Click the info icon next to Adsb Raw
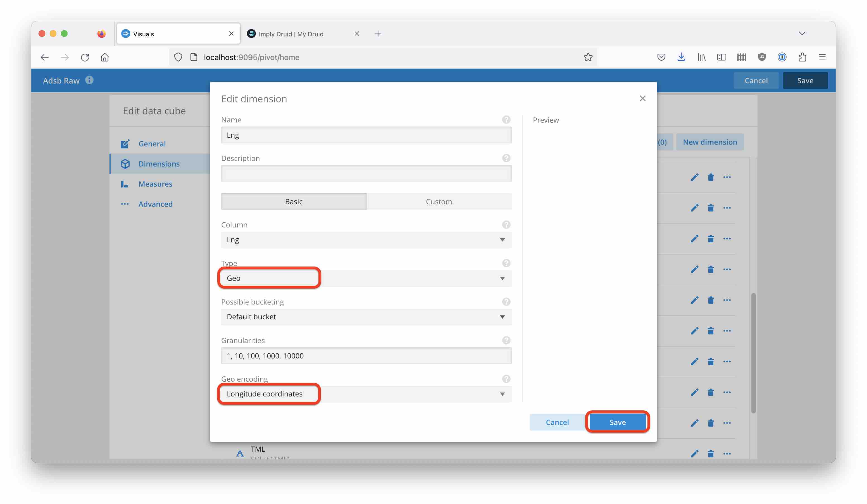This screenshot has width=867, height=504. coord(89,80)
